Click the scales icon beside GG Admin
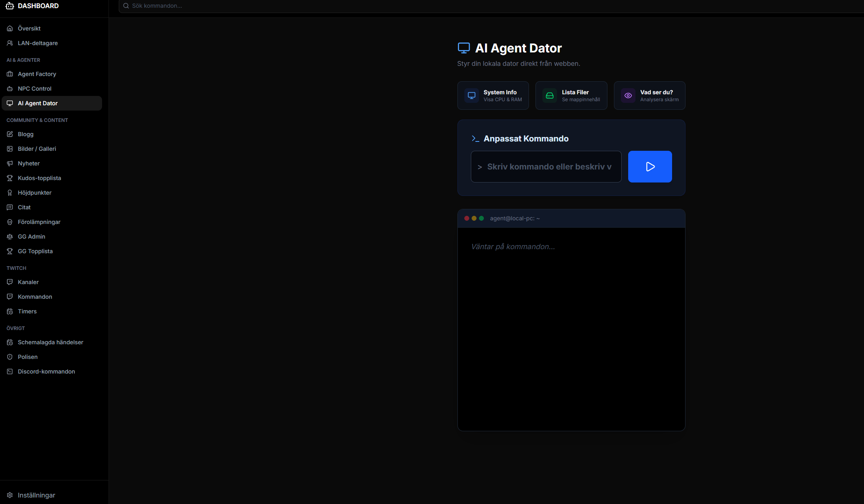Screen dimensions: 864x504 click(10, 237)
